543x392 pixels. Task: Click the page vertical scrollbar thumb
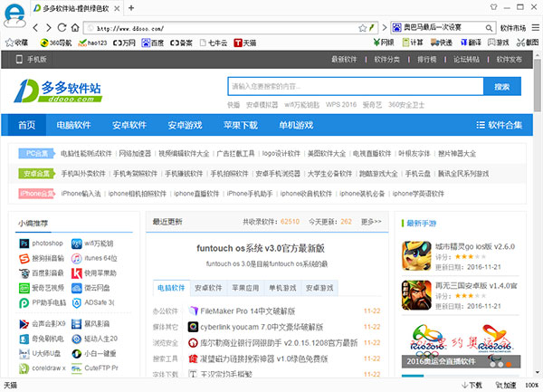tap(538, 85)
